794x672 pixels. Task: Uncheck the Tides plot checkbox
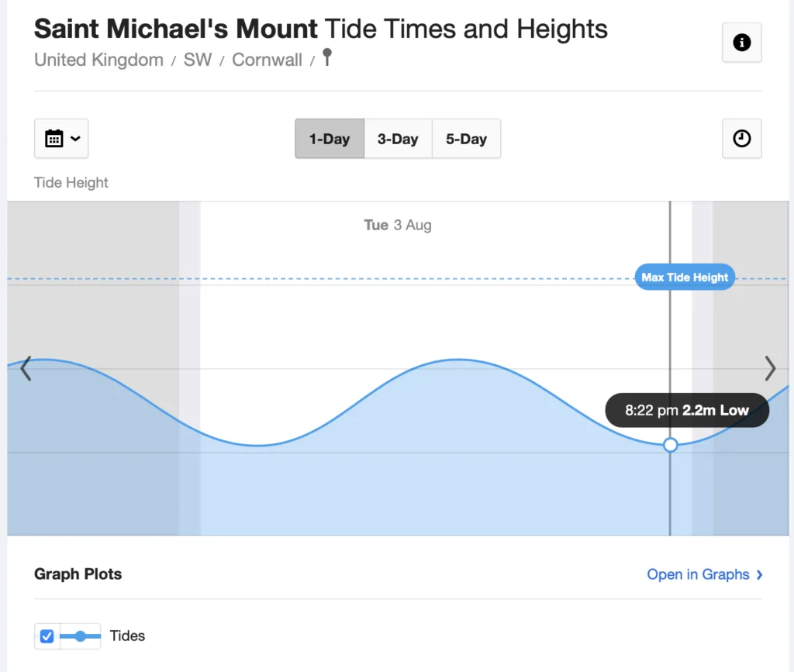(x=47, y=636)
